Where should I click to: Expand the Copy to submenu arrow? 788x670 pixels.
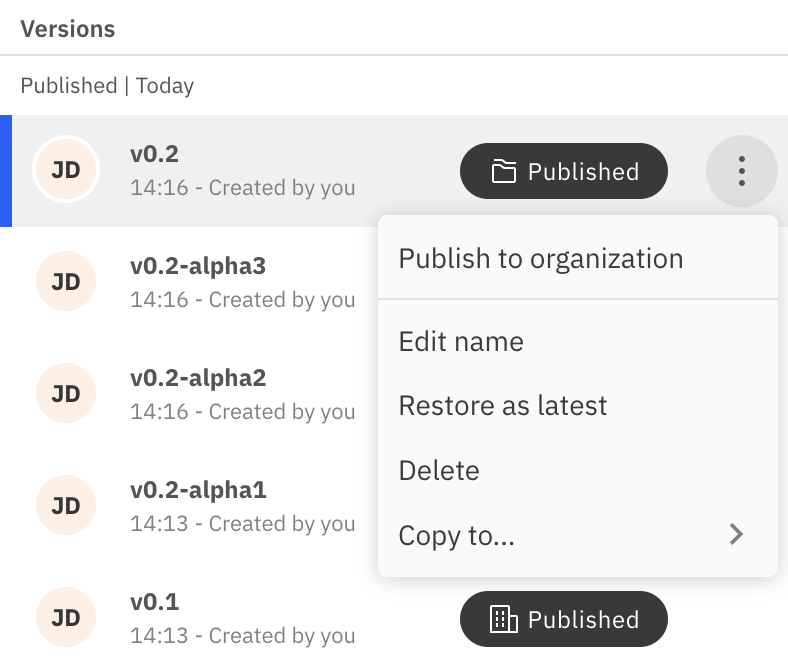[x=737, y=535]
